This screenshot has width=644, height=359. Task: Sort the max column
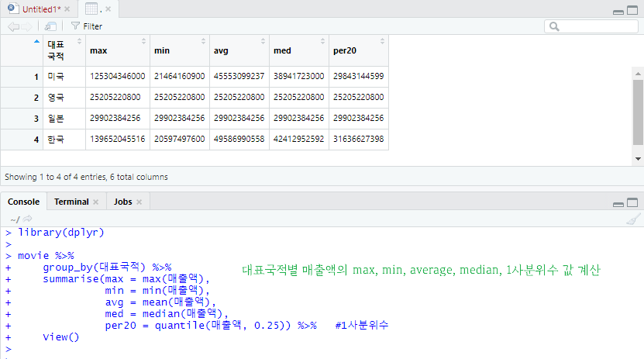(x=143, y=41)
